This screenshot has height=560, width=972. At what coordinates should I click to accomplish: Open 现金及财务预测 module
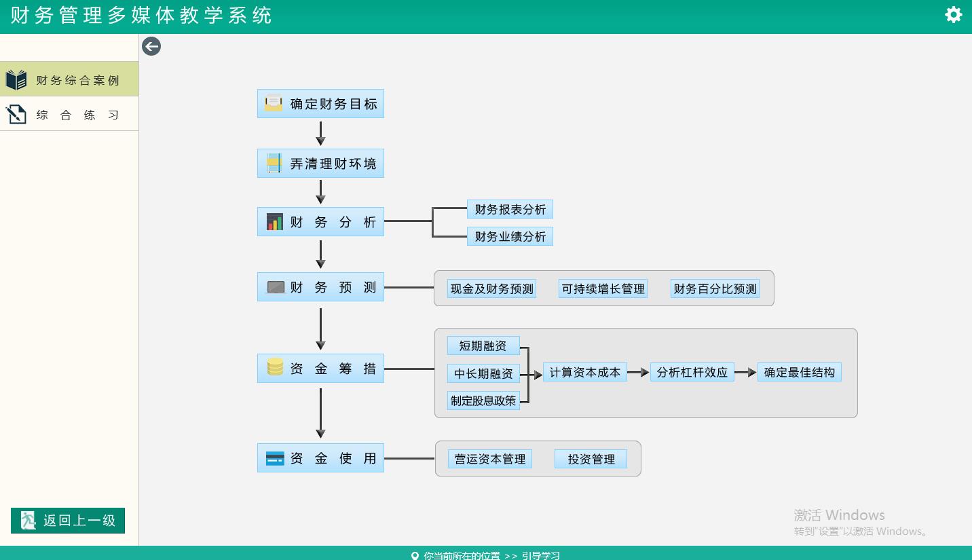492,288
